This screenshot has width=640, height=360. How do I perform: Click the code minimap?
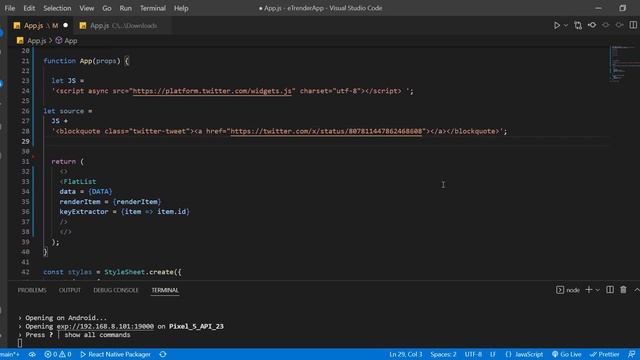[624, 63]
